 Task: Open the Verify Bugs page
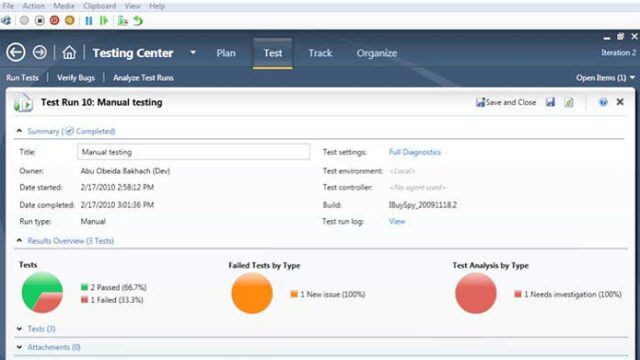click(x=76, y=78)
